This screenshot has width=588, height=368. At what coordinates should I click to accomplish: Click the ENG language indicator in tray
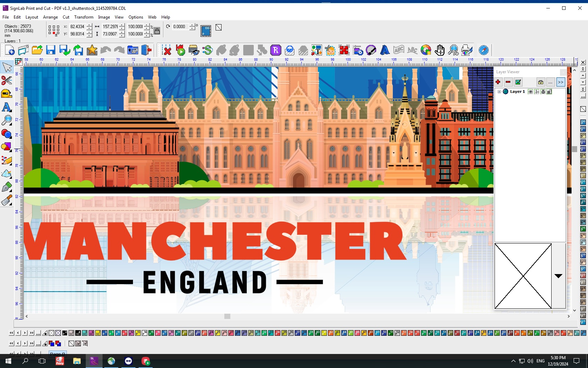[540, 361]
